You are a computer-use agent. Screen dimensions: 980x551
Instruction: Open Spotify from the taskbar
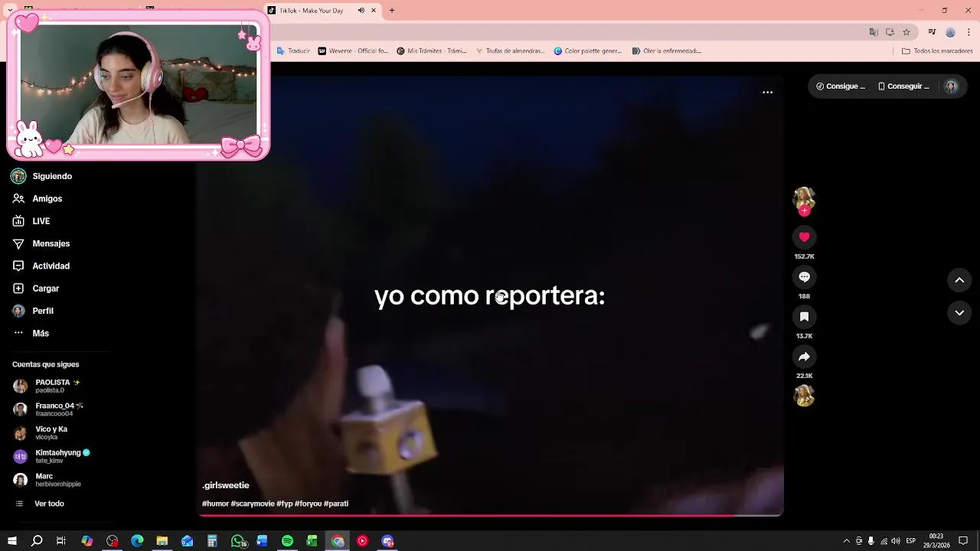(287, 541)
